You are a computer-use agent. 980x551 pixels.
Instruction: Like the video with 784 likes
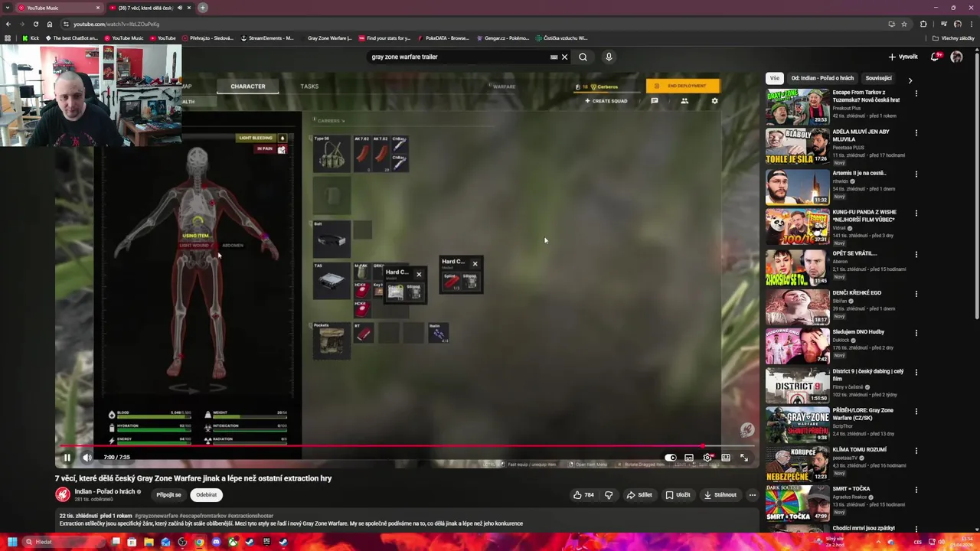click(x=583, y=495)
